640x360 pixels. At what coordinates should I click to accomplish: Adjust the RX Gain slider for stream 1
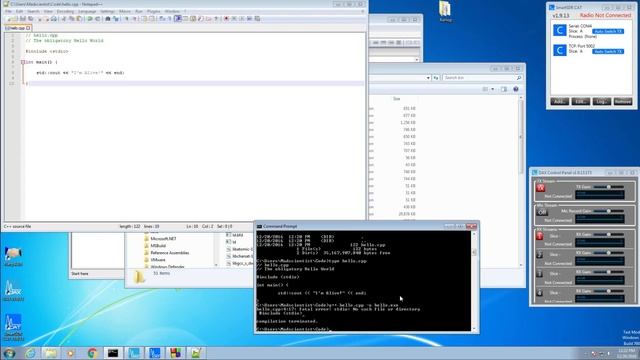608,235
